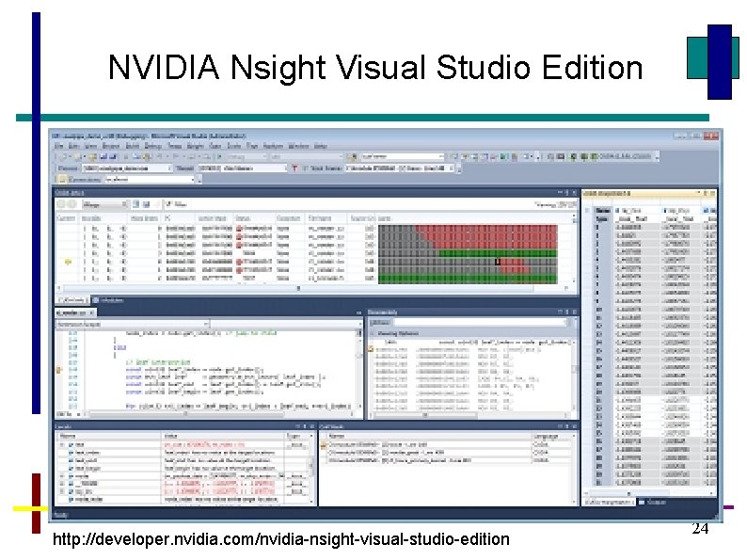
Task: Click the red flag icon beside Thread dropdown
Action: [294, 168]
